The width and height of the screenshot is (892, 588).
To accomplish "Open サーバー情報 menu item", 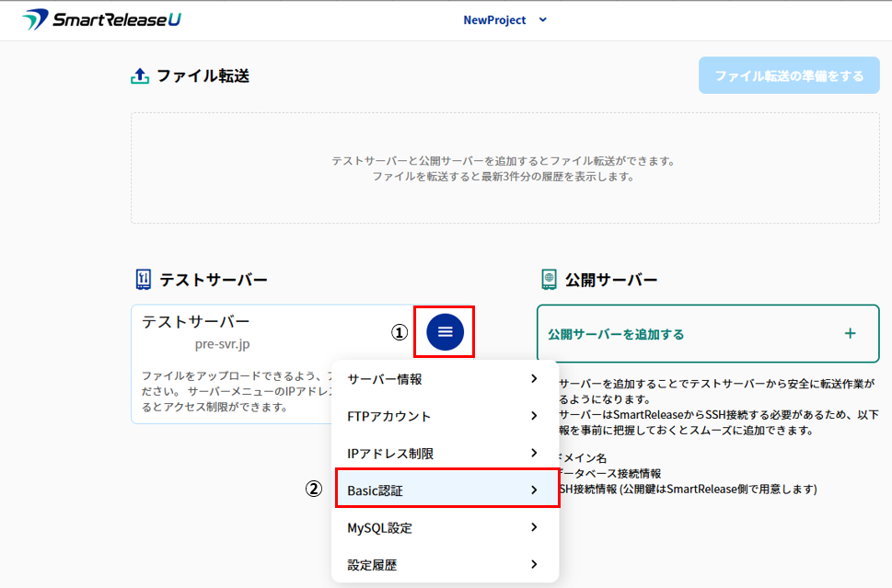I will [x=385, y=379].
